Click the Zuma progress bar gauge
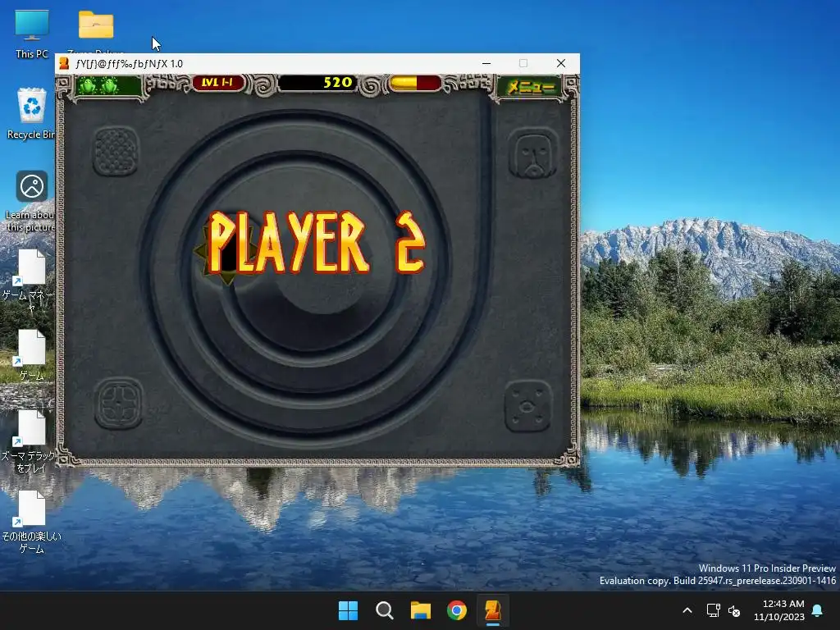The height and width of the screenshot is (630, 840). pyautogui.click(x=415, y=83)
